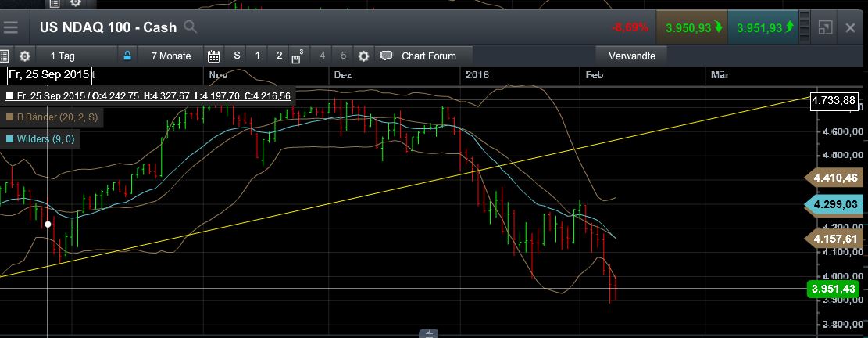This screenshot has height=338, width=868.
Task: Click the buy price 3.951,93 button
Action: click(x=763, y=27)
